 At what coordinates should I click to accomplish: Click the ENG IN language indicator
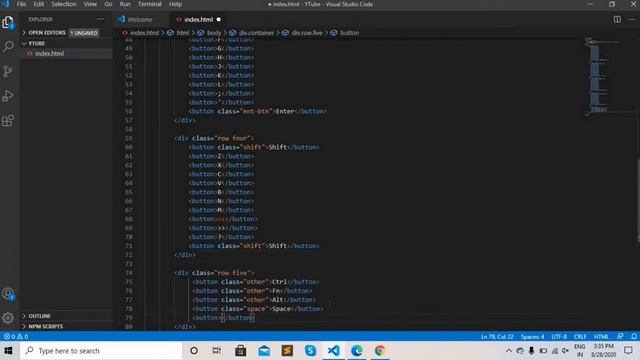coord(580,351)
